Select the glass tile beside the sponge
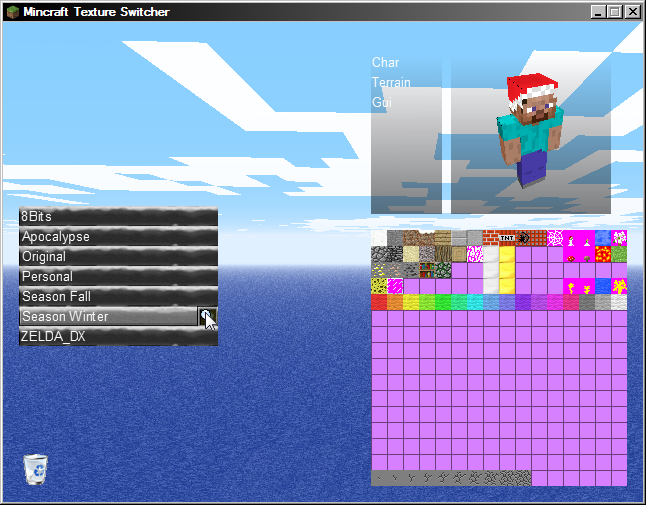This screenshot has width=646, height=505. click(396, 286)
